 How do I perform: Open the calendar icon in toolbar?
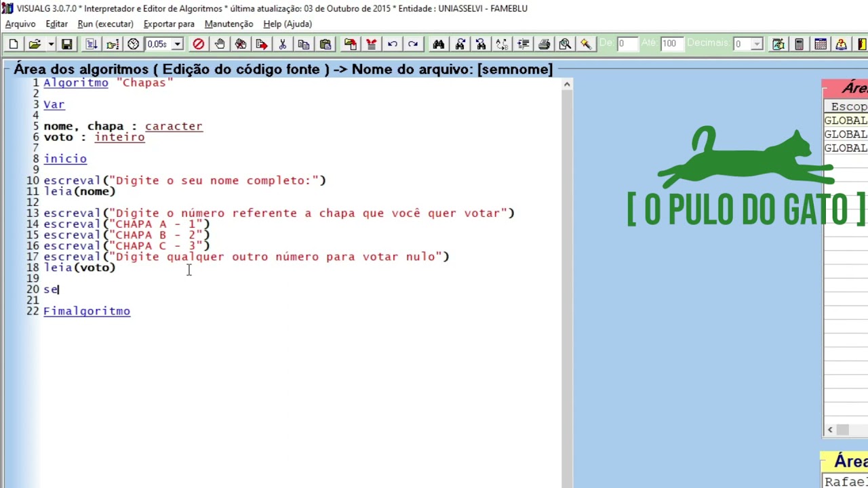821,44
